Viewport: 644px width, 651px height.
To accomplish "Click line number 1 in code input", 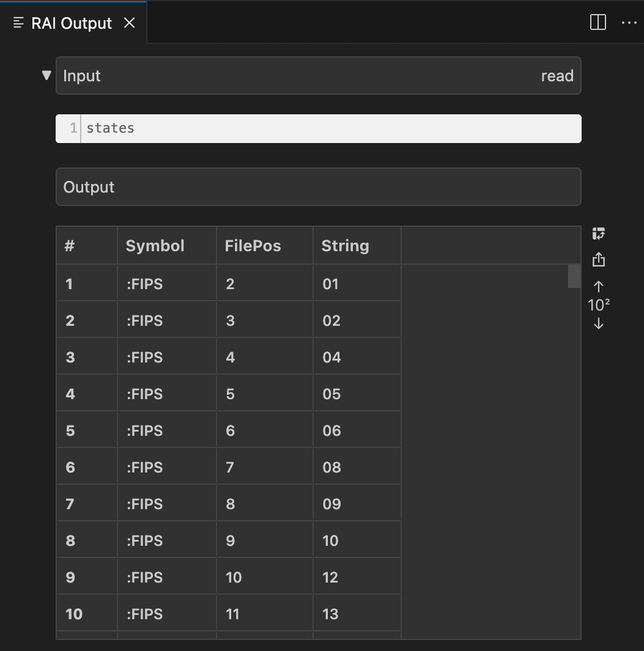I will (x=73, y=128).
